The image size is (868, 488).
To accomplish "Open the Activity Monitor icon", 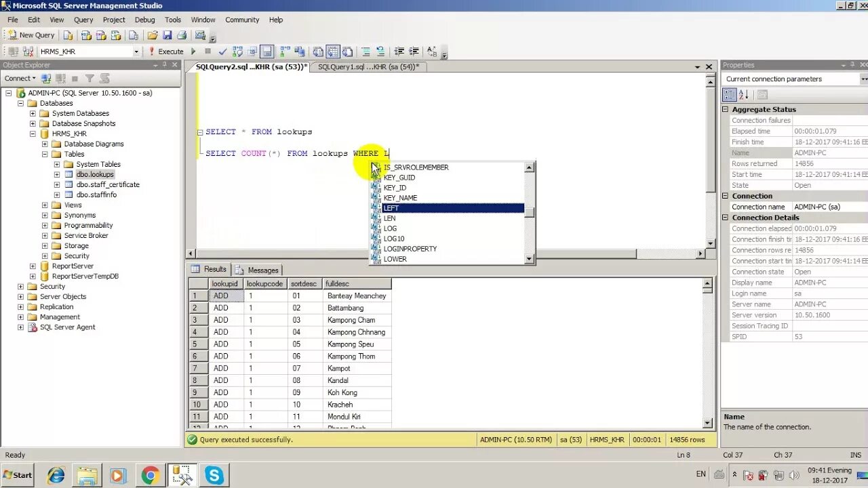I will coord(200,35).
